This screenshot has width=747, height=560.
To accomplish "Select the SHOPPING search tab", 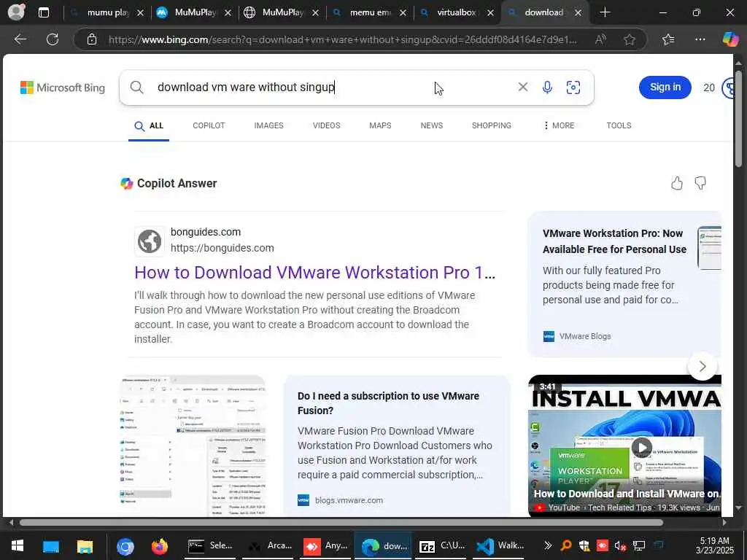I will 491,125.
